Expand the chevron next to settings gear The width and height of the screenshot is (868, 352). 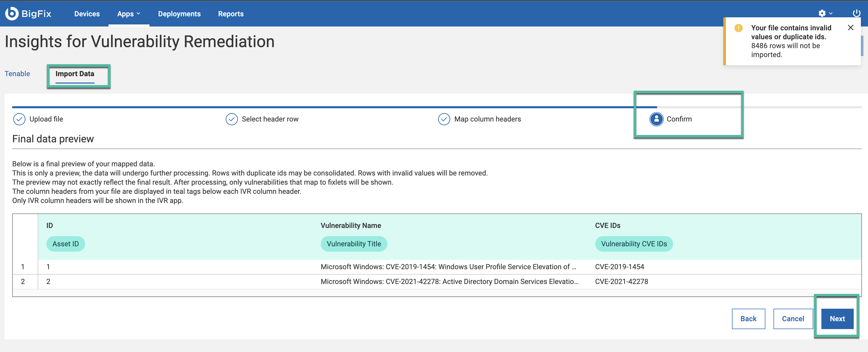[x=831, y=13]
